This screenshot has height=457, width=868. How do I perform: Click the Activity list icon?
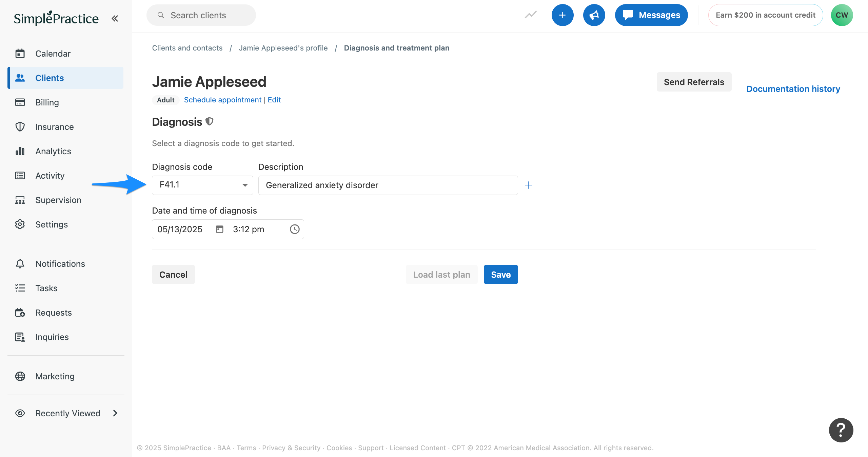click(x=20, y=176)
